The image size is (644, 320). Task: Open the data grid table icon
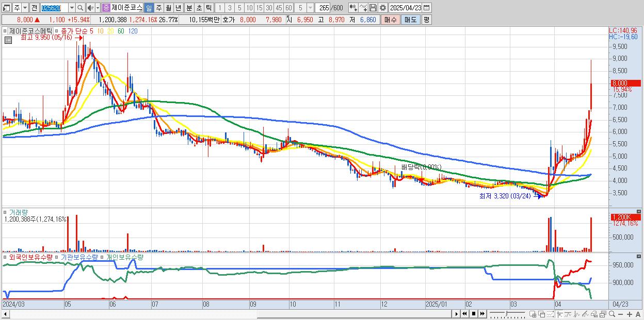(8, 39)
